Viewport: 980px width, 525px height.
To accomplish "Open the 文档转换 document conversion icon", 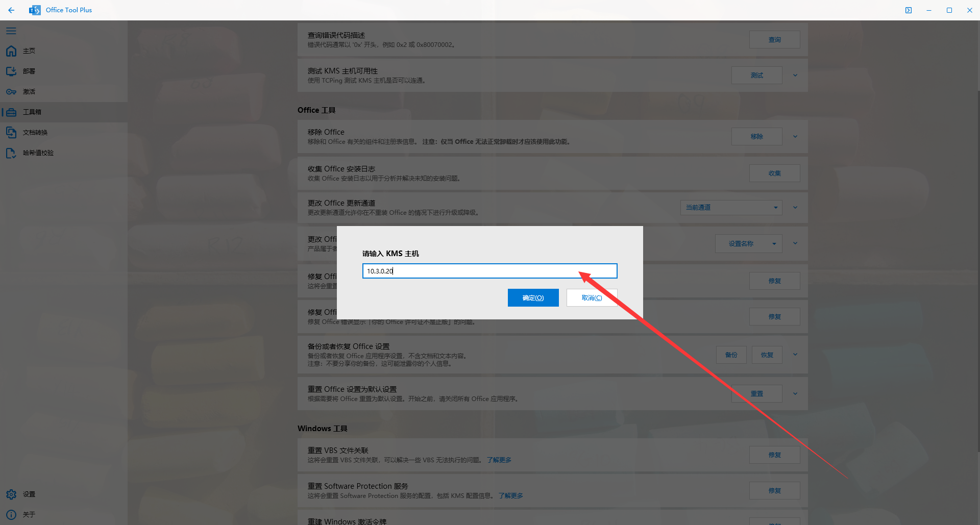I will [11, 133].
